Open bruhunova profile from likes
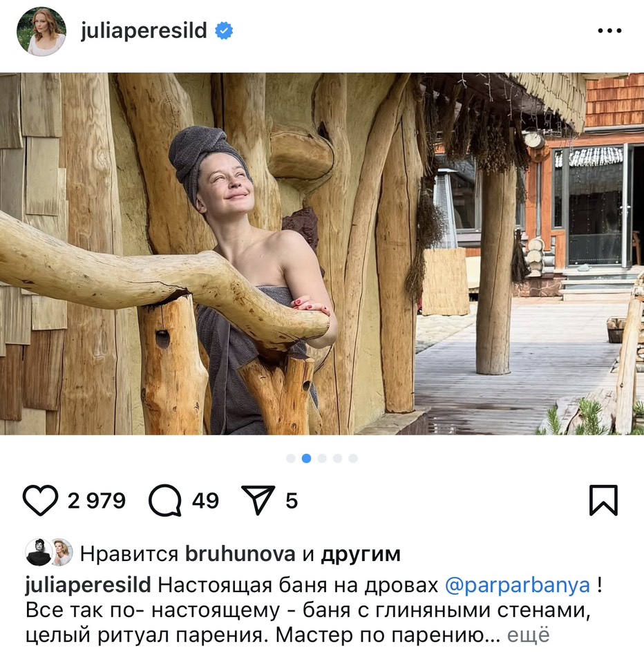Viewport: 644px width, 657px height. point(240,554)
